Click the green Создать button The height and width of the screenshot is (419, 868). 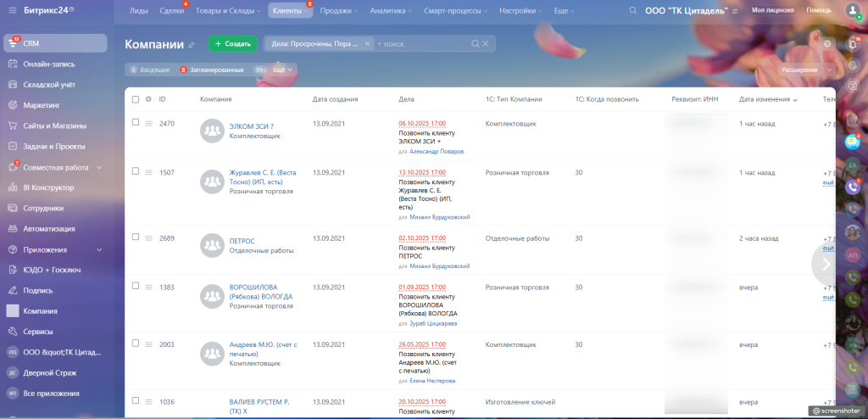[x=233, y=43]
